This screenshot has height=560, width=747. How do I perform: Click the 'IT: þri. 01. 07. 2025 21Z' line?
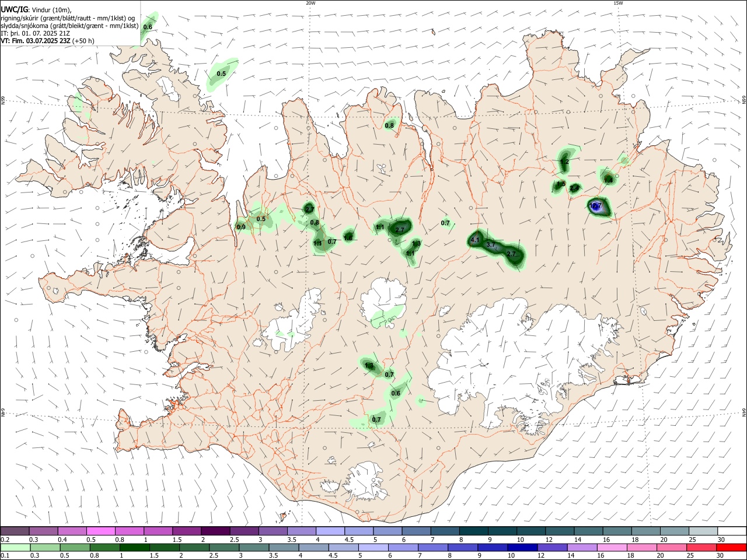(36, 33)
